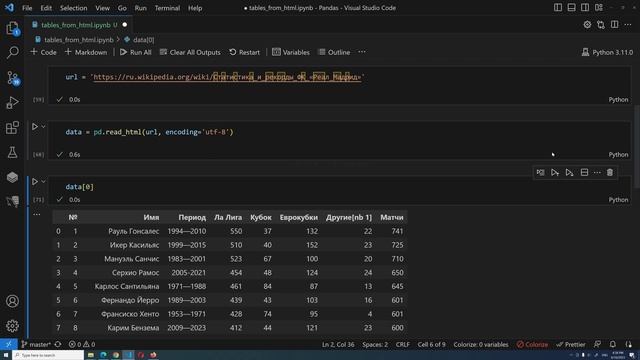Image resolution: width=640 pixels, height=360 pixels.
Task: Click the Матчи column header
Action: pyautogui.click(x=391, y=217)
